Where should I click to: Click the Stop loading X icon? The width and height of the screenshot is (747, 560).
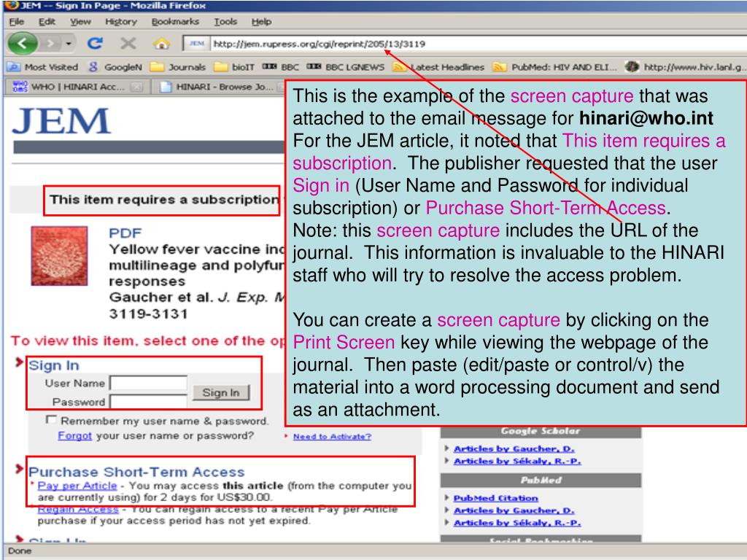click(x=128, y=43)
